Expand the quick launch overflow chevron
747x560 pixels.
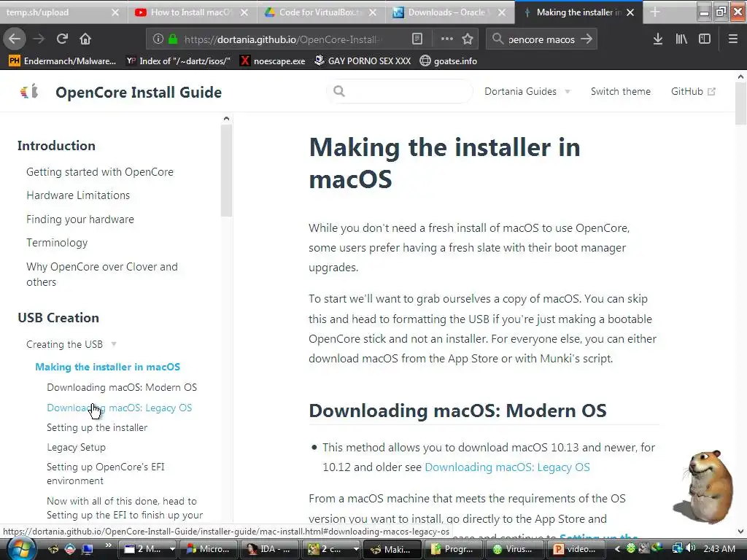(x=108, y=545)
